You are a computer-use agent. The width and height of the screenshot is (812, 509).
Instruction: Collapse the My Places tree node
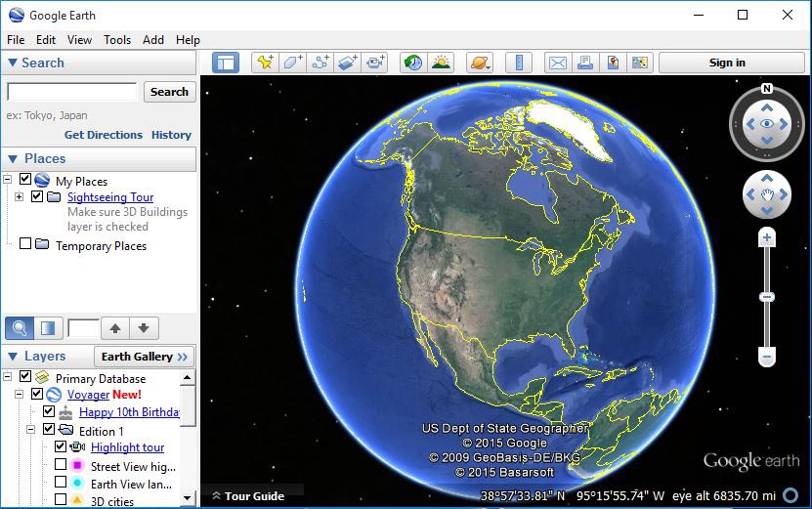7,179
